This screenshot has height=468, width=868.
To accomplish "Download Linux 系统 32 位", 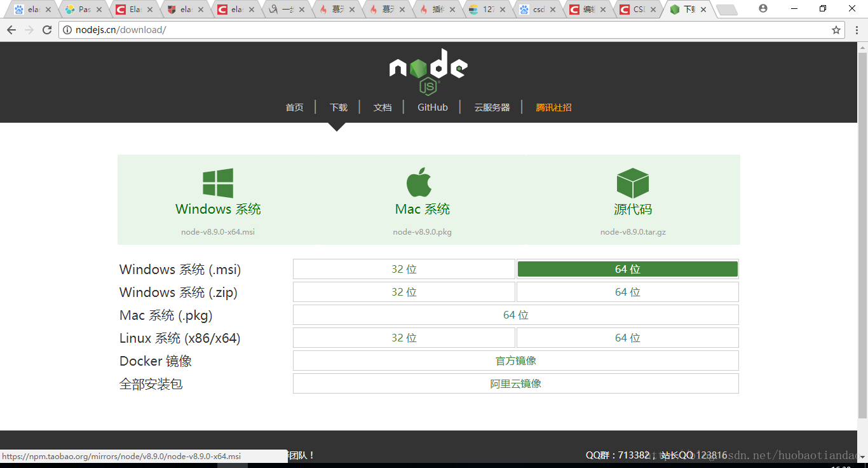I will point(404,338).
